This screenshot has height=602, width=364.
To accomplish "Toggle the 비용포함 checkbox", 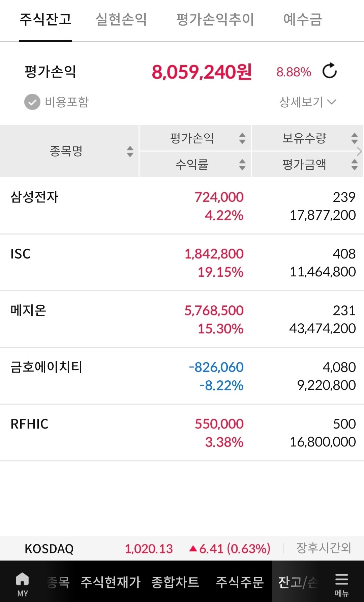I will coord(31,101).
